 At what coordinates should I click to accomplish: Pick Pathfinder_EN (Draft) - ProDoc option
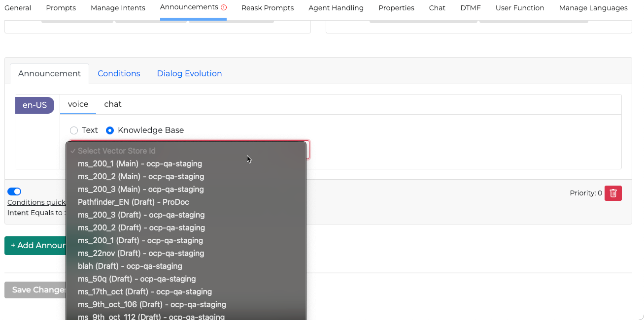pyautogui.click(x=134, y=202)
